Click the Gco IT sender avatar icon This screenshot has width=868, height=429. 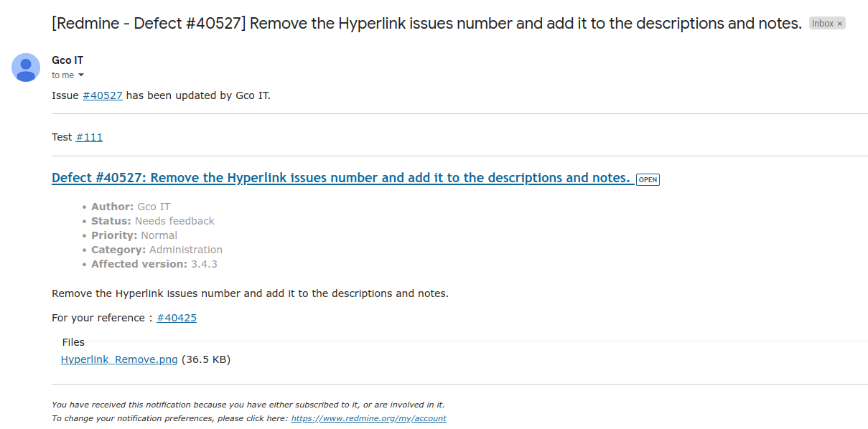[x=26, y=67]
